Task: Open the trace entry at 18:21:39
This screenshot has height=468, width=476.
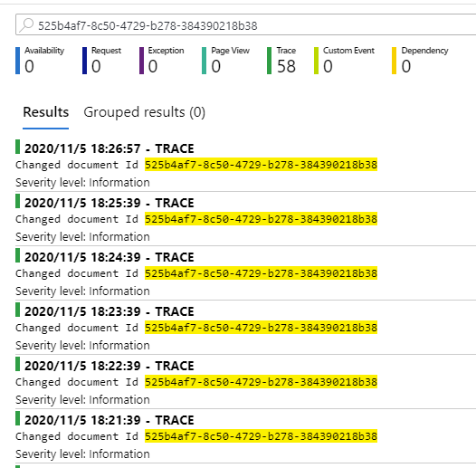Action: tap(109, 421)
